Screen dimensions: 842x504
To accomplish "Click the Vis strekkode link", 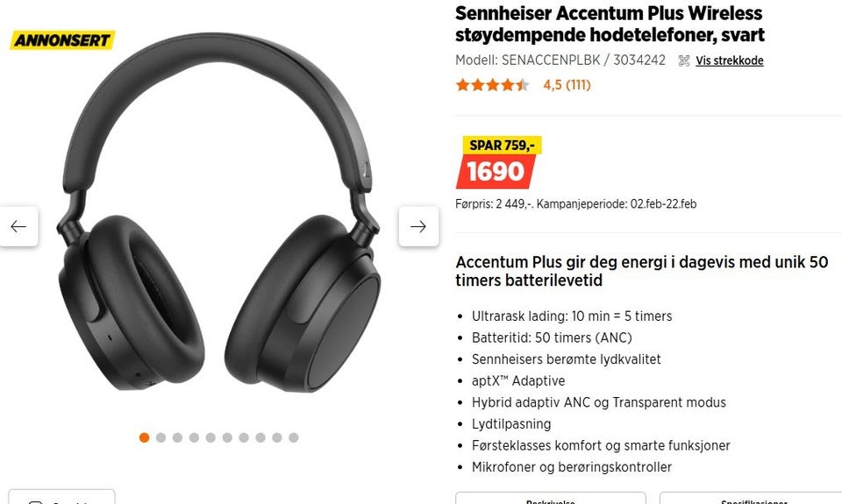I will click(x=729, y=60).
